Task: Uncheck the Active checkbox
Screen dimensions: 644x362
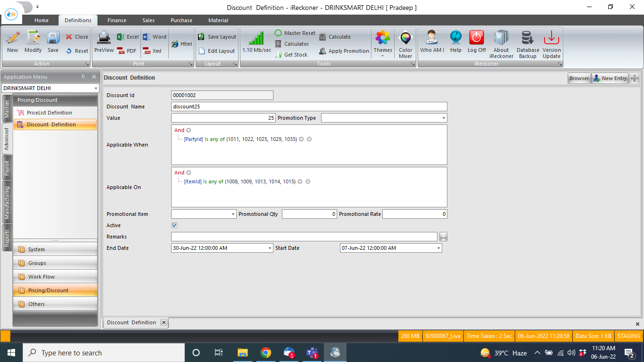Action: pos(174,226)
